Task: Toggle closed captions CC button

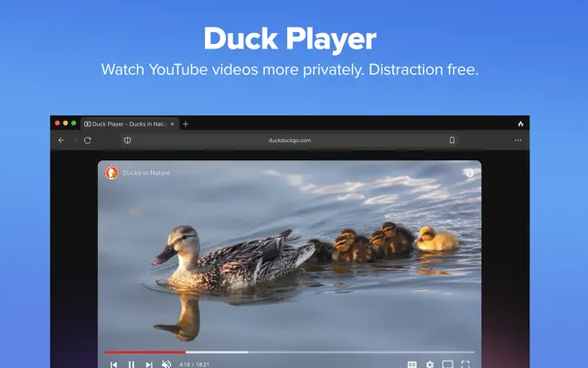Action: (x=412, y=364)
